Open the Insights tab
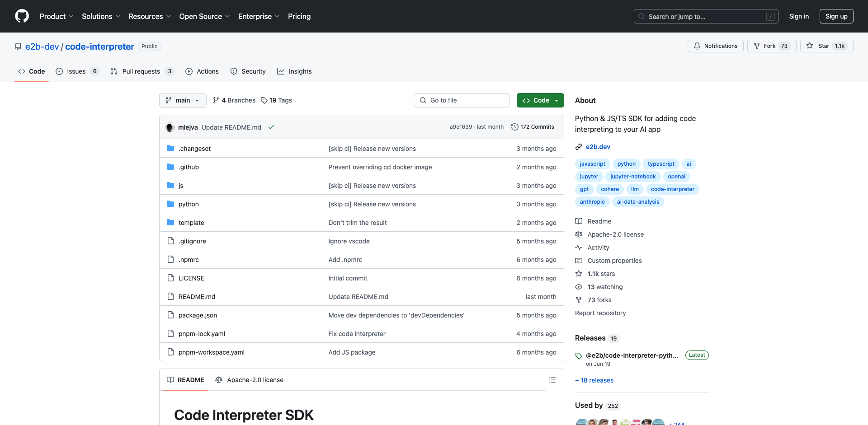The height and width of the screenshot is (425, 868). pos(294,71)
